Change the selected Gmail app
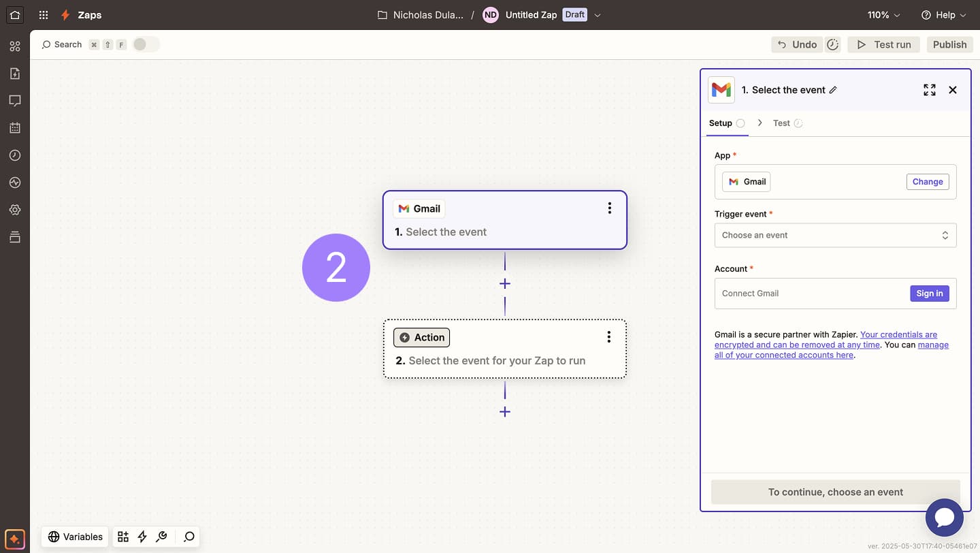The image size is (980, 553). point(928,182)
